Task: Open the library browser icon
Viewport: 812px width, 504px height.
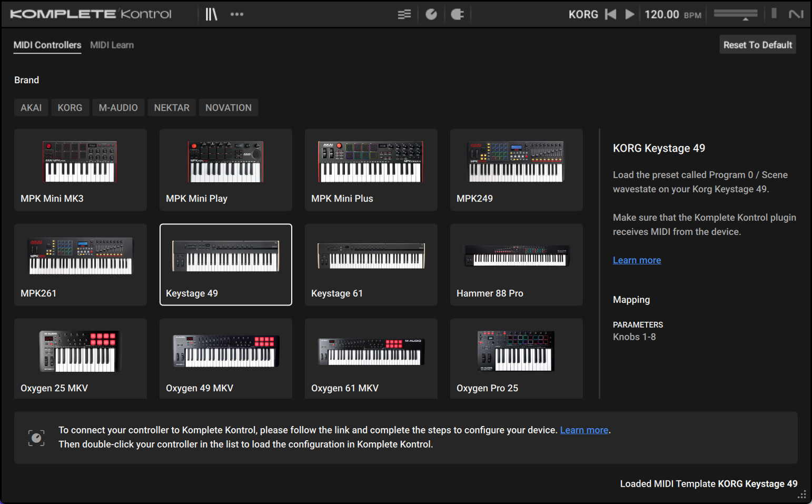Action: click(211, 14)
